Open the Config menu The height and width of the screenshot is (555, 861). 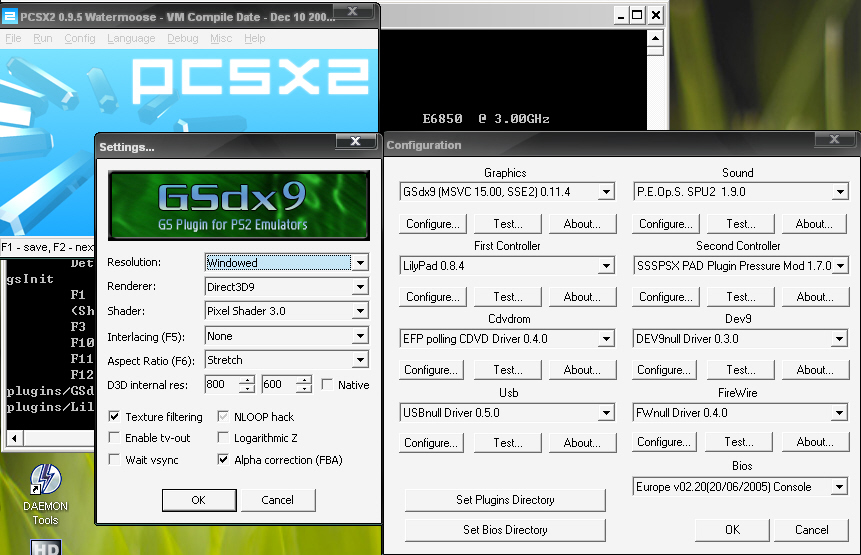80,38
